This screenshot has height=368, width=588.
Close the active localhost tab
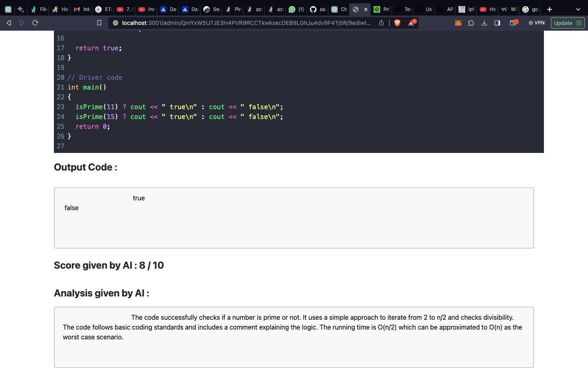[366, 9]
